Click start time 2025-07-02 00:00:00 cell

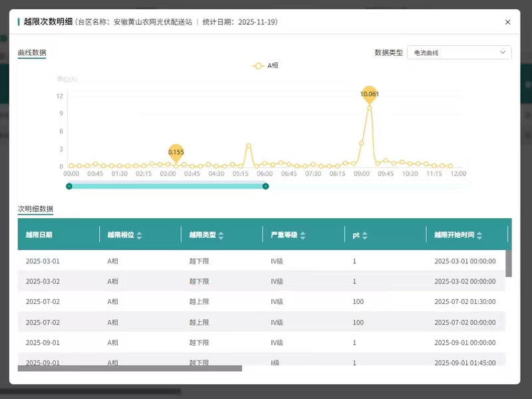465,323
